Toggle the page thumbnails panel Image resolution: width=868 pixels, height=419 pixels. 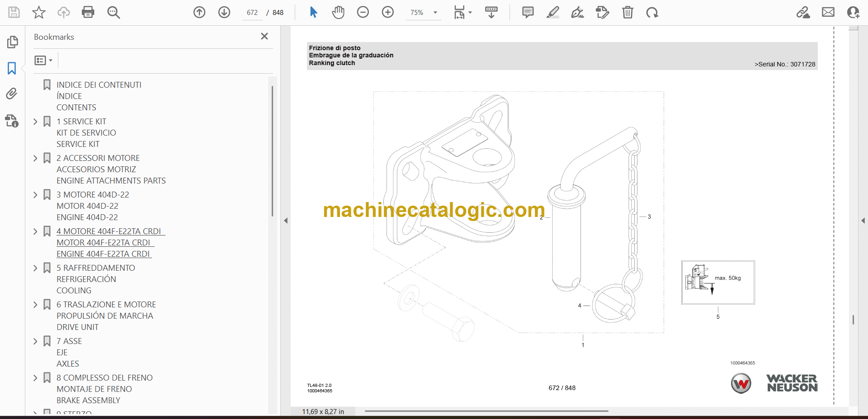point(12,42)
